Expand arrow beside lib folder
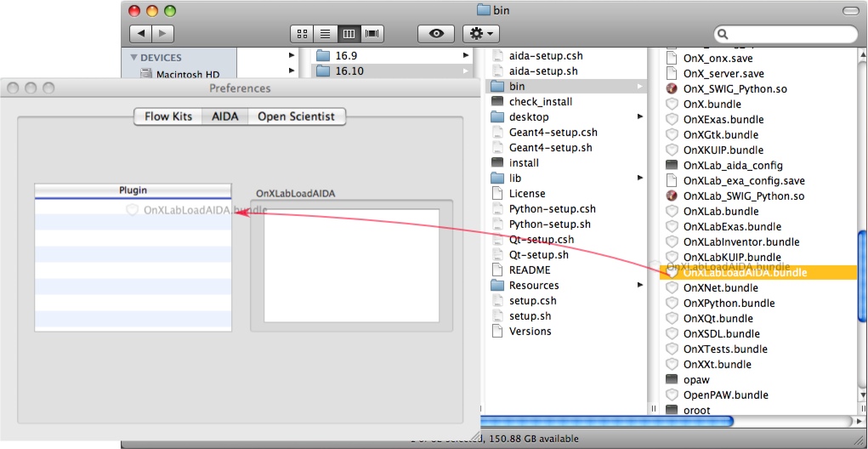This screenshot has height=449, width=868. click(640, 179)
